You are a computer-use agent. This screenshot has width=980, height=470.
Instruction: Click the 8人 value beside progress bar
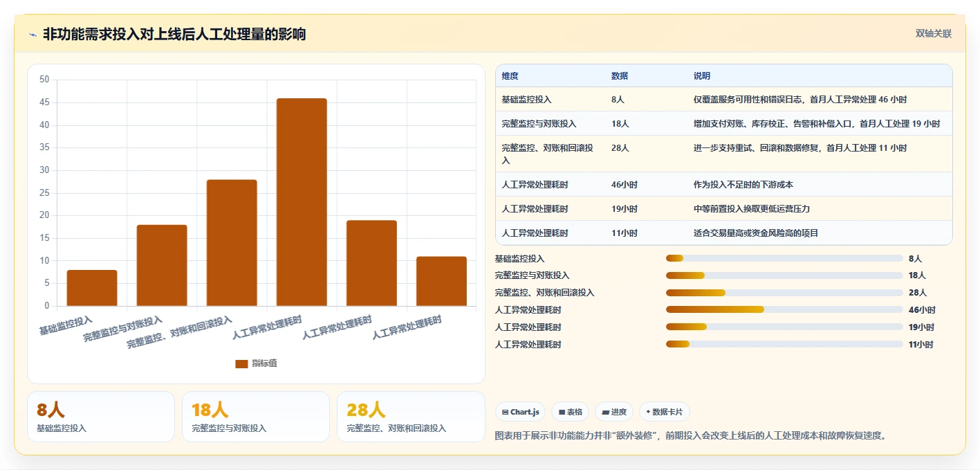click(x=915, y=259)
